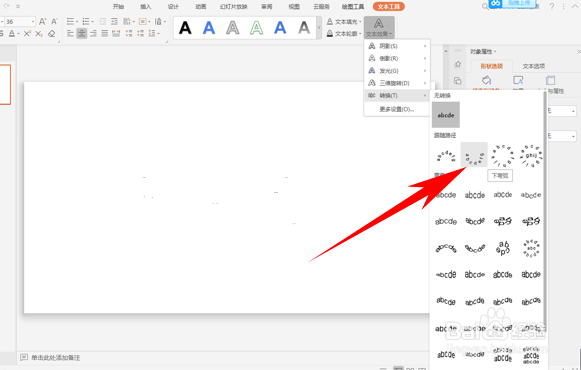Choose the circle text path preset
Viewport: 581px width, 370px height.
[x=502, y=156]
